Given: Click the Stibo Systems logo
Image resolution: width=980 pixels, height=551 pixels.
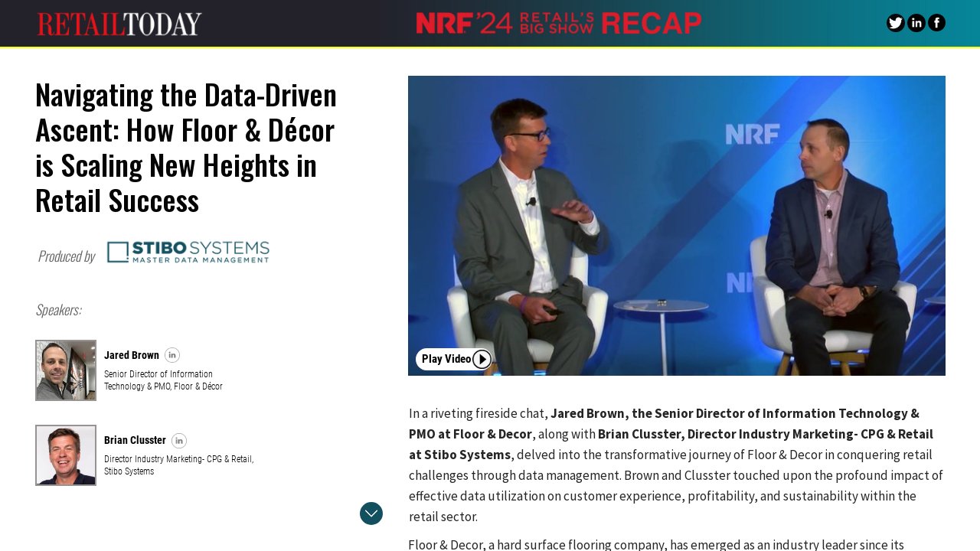Looking at the screenshot, I should tap(188, 252).
